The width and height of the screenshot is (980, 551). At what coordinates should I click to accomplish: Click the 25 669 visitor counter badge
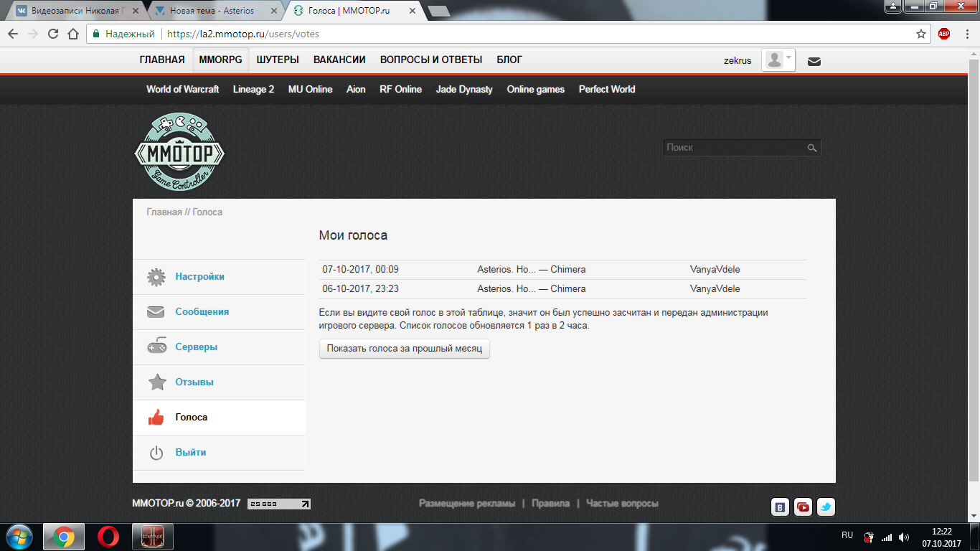click(x=279, y=504)
